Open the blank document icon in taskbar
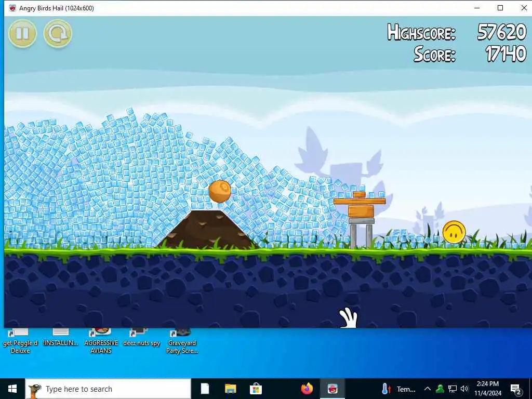Image resolution: width=532 pixels, height=399 pixels. point(205,389)
